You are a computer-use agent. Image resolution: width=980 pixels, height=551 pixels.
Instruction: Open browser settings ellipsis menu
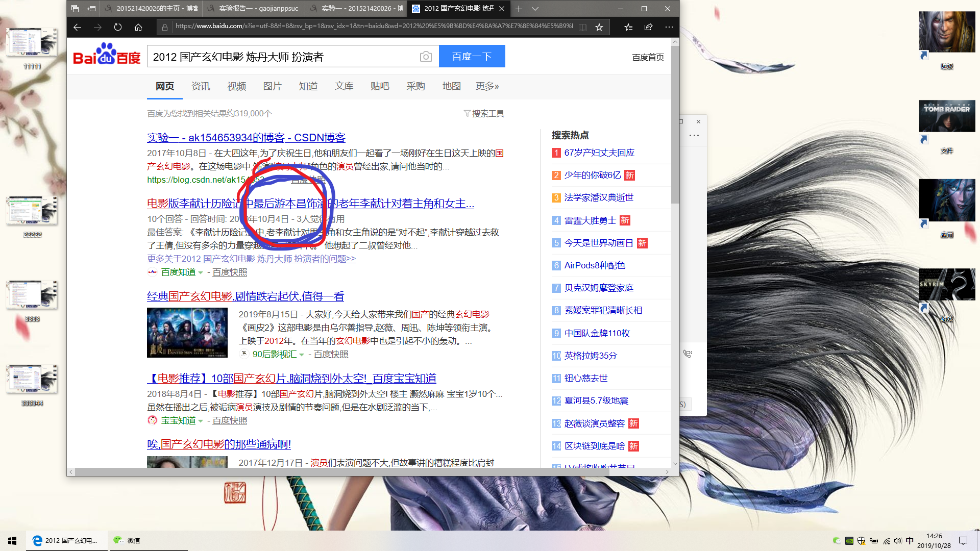click(x=669, y=27)
